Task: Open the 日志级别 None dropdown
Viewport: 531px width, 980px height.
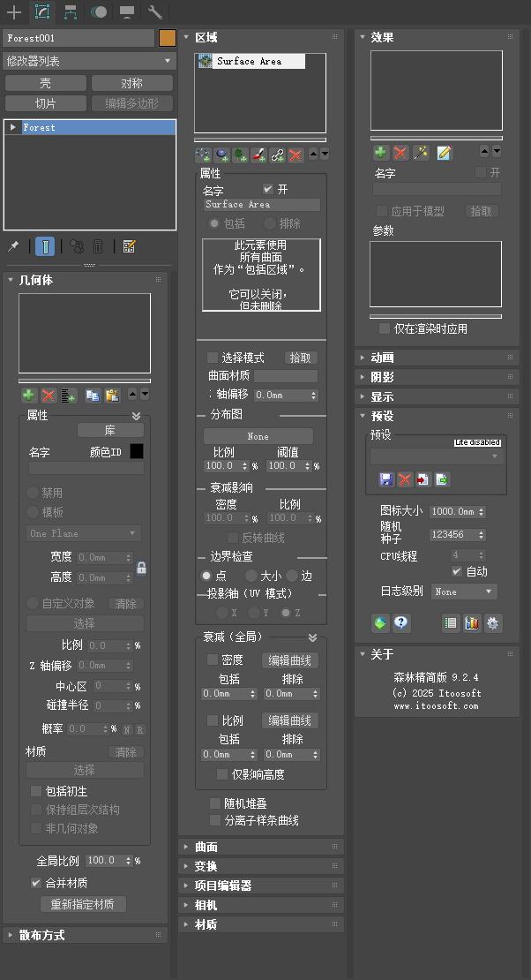Action: 464,592
